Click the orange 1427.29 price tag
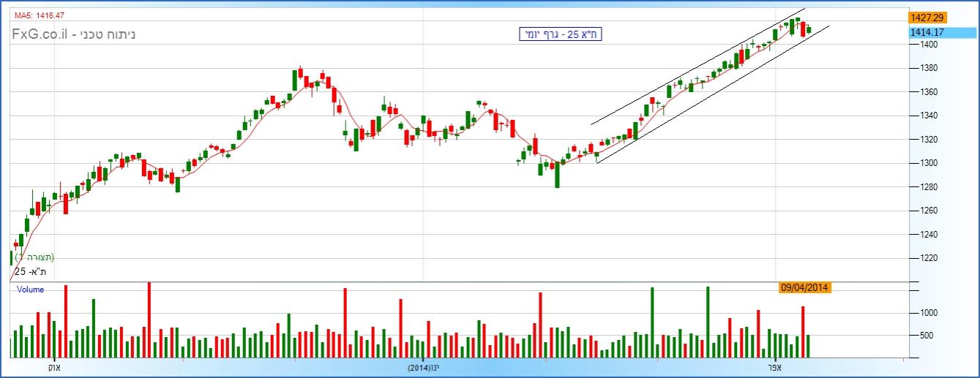 pyautogui.click(x=927, y=18)
